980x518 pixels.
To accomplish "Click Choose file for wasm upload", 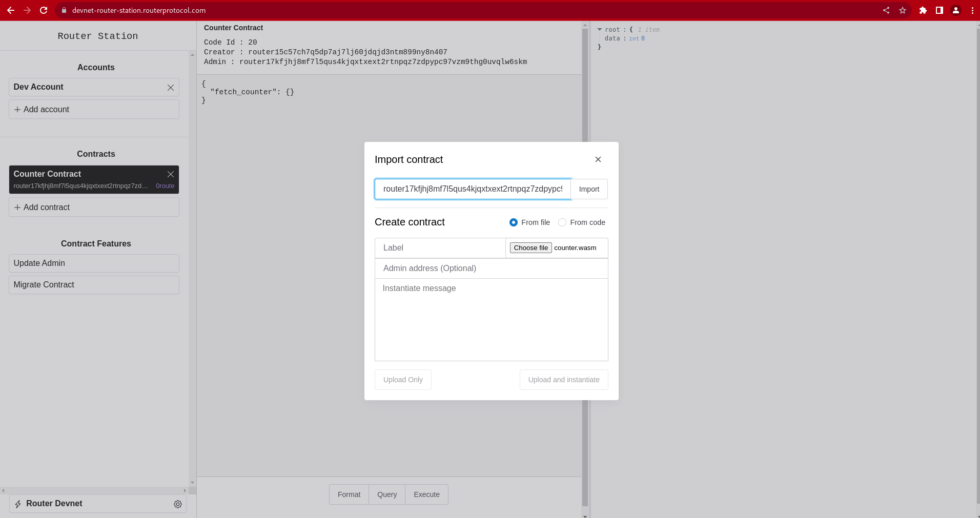I will [x=530, y=248].
